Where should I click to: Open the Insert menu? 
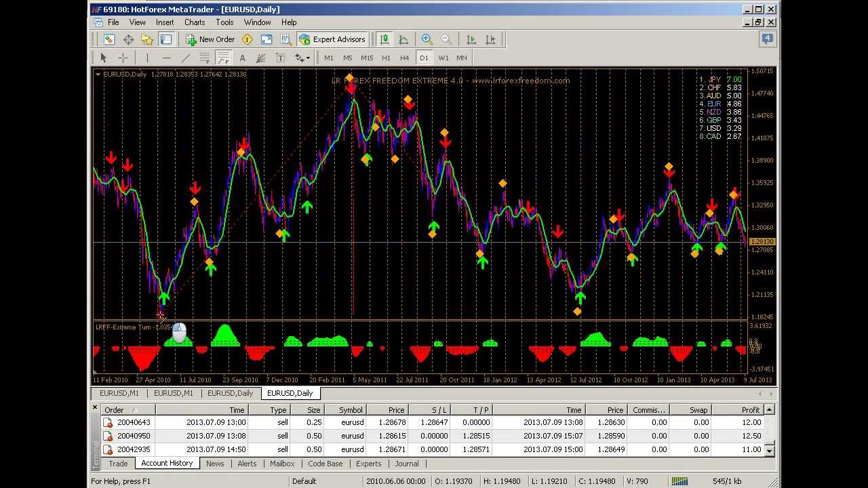[x=165, y=22]
